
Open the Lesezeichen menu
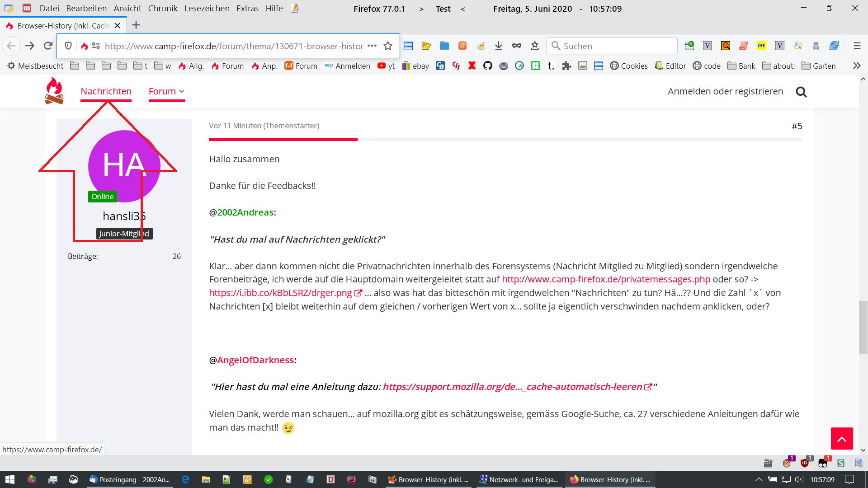point(207,8)
